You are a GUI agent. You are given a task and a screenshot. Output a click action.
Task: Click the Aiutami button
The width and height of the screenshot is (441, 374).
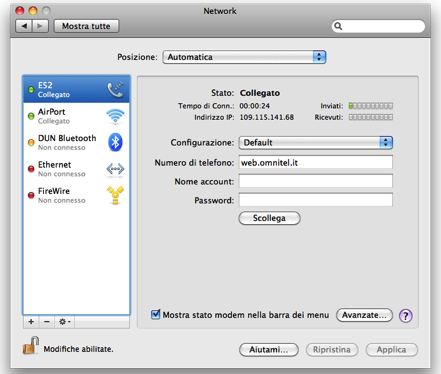269,350
